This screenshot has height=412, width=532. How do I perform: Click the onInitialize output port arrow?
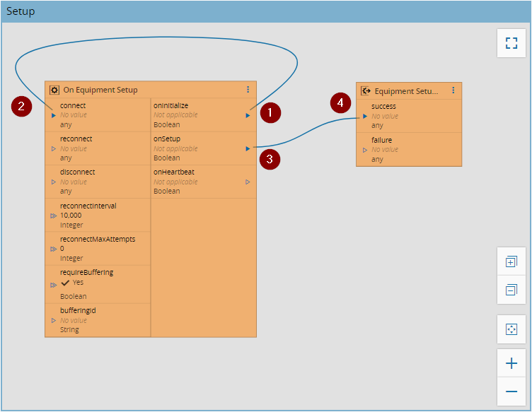[x=248, y=115]
